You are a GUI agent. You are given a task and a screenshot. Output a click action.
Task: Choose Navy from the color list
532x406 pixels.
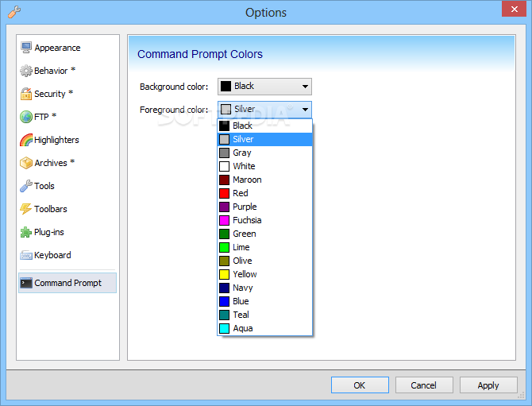pos(264,288)
